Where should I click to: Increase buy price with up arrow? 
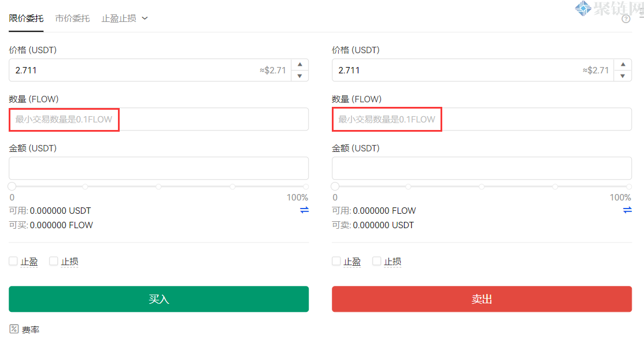click(299, 64)
